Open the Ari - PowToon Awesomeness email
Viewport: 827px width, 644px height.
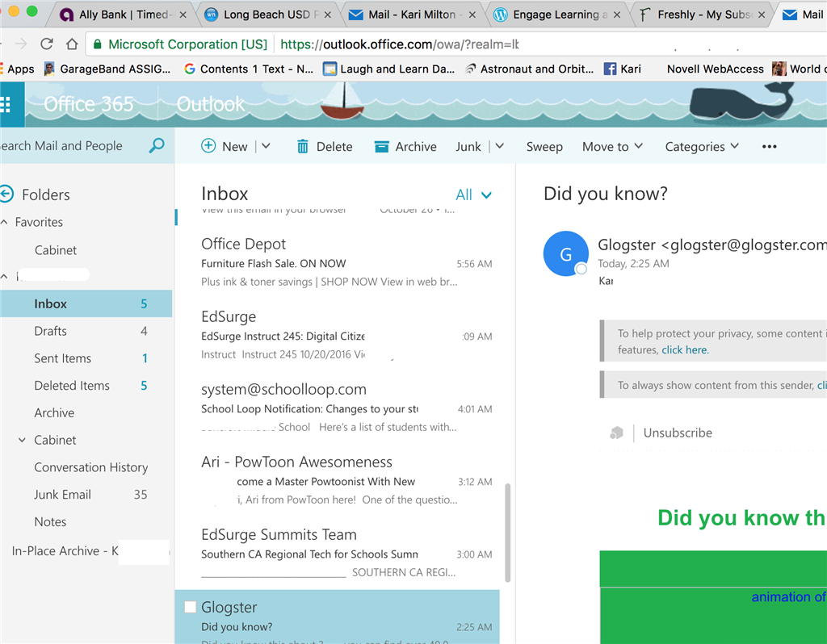click(x=338, y=481)
